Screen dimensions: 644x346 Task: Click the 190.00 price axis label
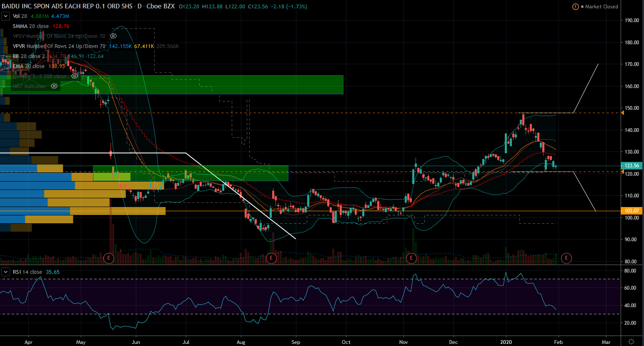click(x=632, y=20)
